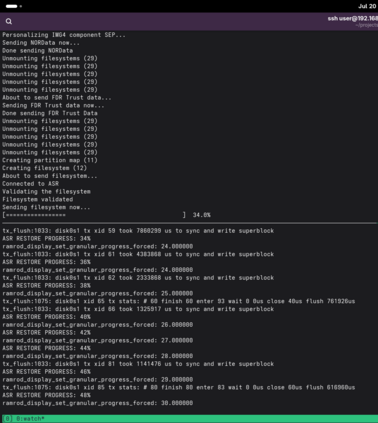The image size is (378, 423).
Task: Click ramrod granular progress 26.000000 line
Action: click(x=98, y=325)
